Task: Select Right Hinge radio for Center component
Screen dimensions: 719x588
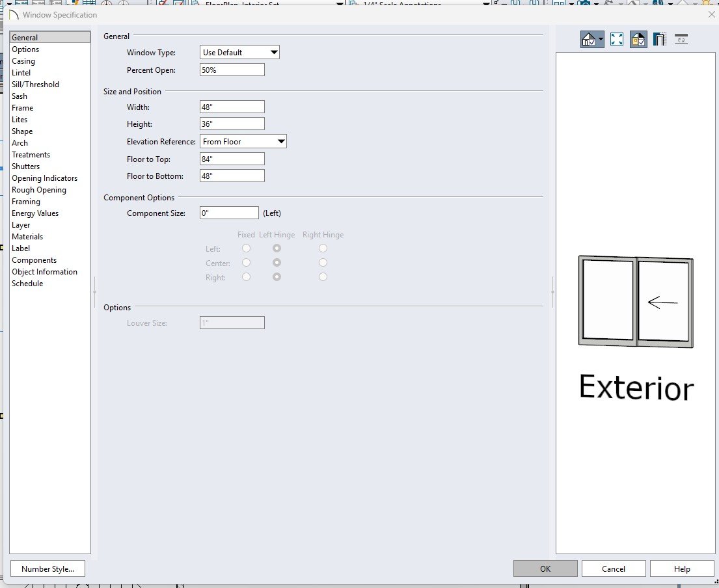Action: 323,263
